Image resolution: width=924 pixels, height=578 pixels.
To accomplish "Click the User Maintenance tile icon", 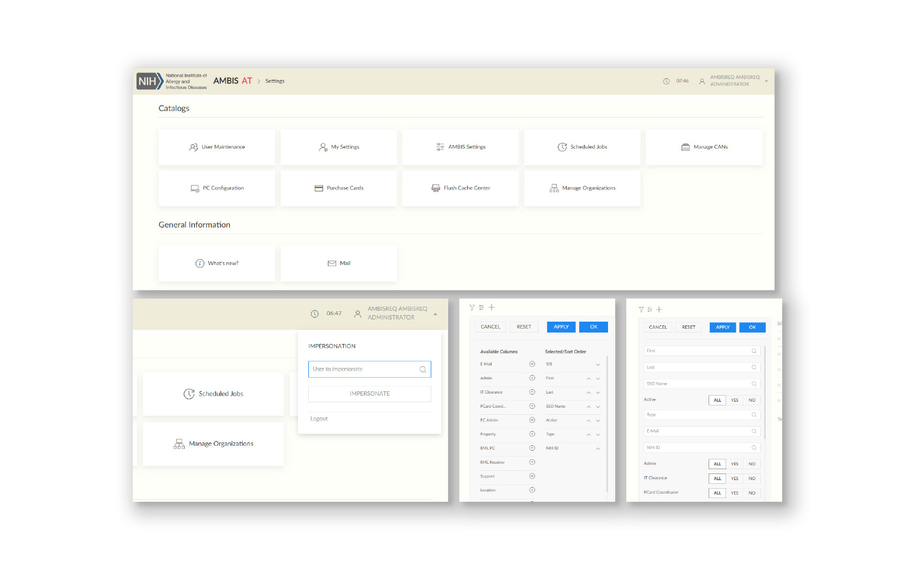I will pyautogui.click(x=193, y=147).
